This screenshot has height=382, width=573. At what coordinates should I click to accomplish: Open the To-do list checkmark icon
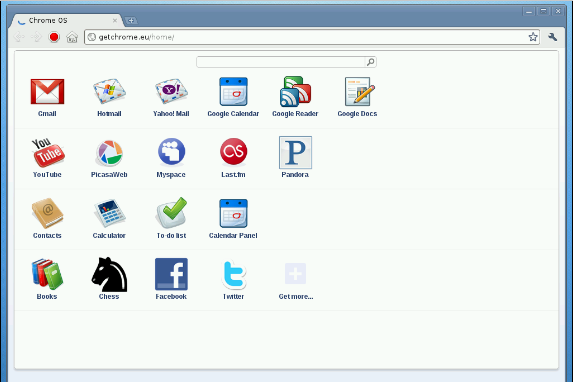171,213
